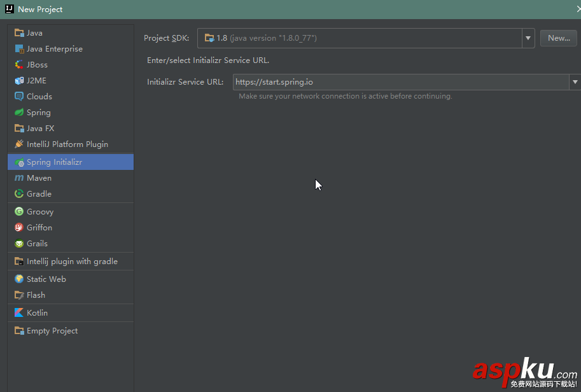Click the IntelliJ IDEA logo in title bar
This screenshot has width=581, height=392.
click(10, 9)
